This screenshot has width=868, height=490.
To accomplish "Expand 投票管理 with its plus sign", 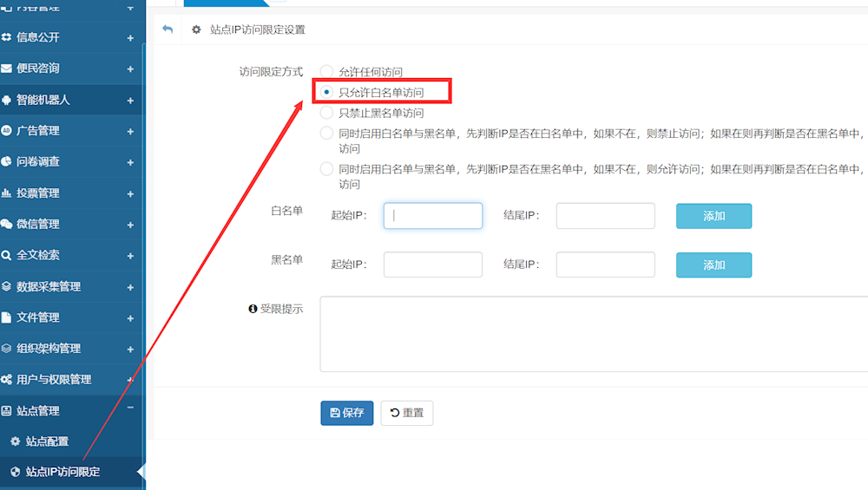I will (131, 194).
